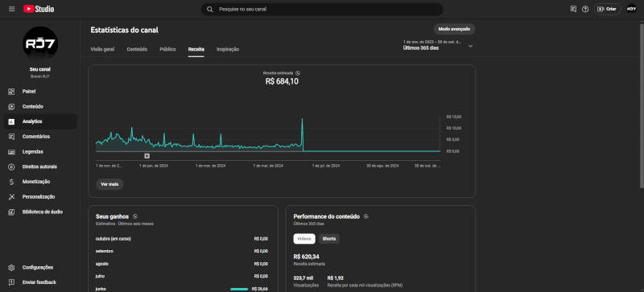Focus the Pesquise no seu canal field
This screenshot has height=292, width=644.
pos(322,9)
